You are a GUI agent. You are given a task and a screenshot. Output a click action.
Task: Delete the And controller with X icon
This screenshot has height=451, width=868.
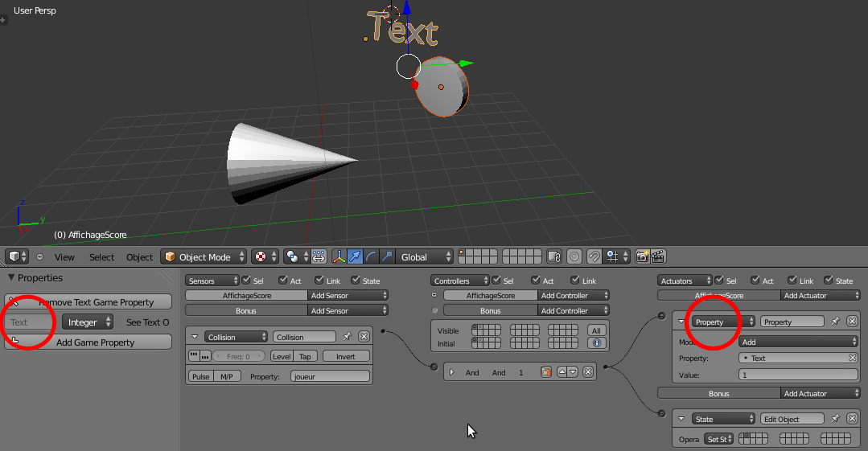tap(588, 372)
